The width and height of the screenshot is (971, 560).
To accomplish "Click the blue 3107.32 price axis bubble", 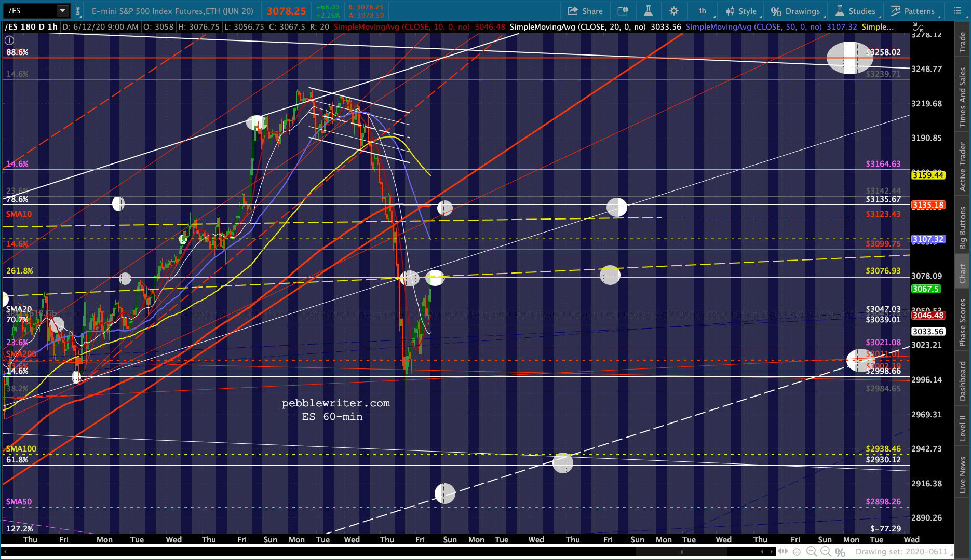I will pyautogui.click(x=928, y=239).
